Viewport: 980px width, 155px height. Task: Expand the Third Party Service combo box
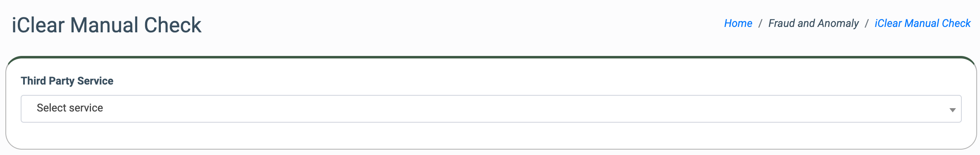491,109
